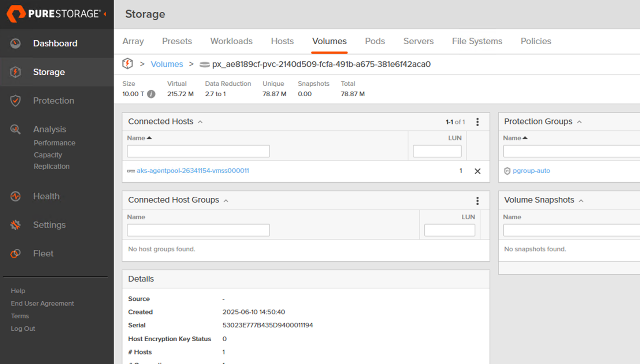Switch to the Pods tab

(375, 41)
